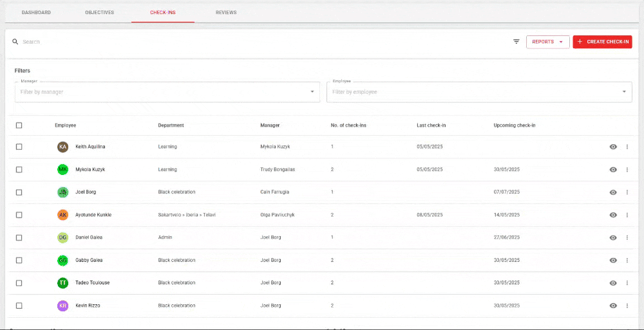Click manager name Olga Pavliuchyk
644x330 pixels.
point(277,215)
